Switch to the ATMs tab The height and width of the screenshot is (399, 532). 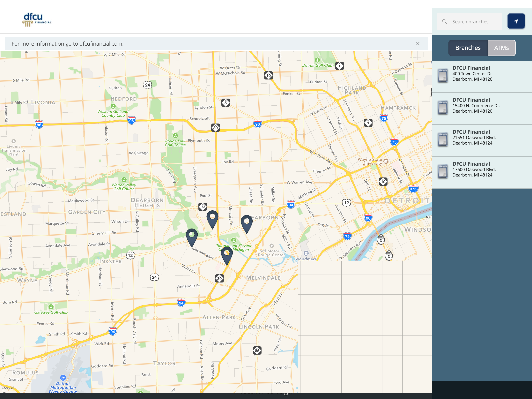[501, 48]
